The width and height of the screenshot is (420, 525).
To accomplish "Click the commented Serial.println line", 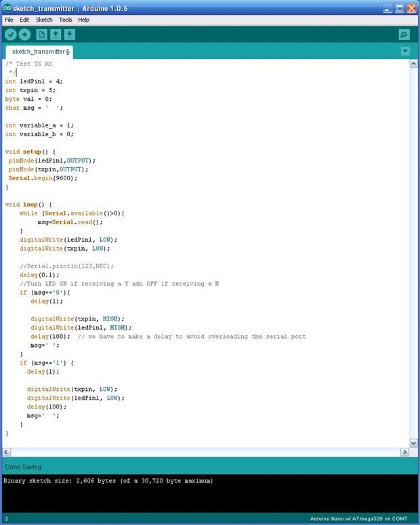I will tap(66, 266).
